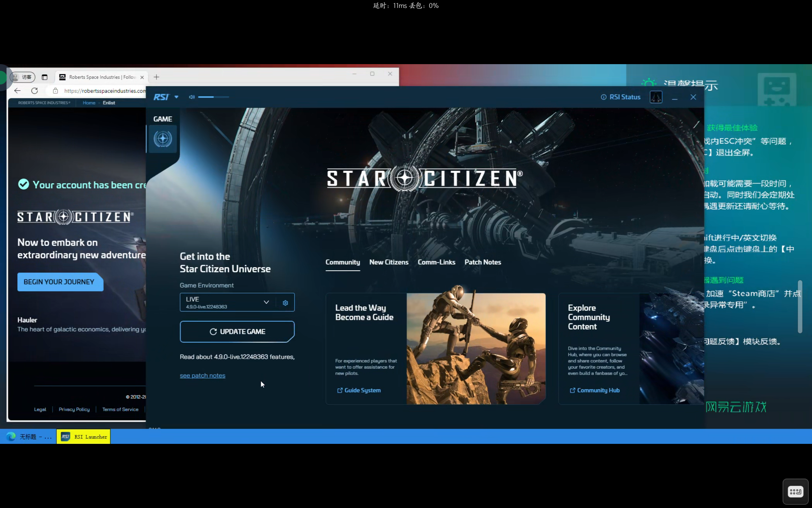
Task: Click the Explore Community Content ship image
Action: click(x=671, y=349)
